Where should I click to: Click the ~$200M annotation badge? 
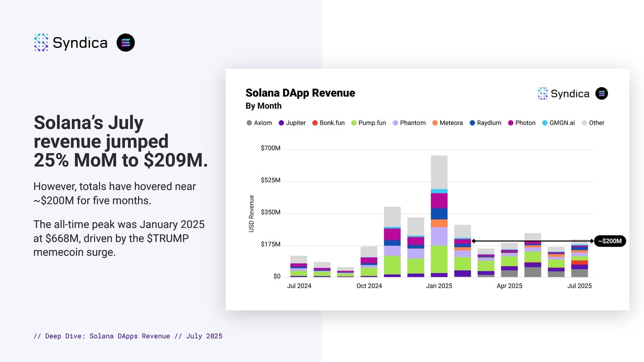coord(610,241)
